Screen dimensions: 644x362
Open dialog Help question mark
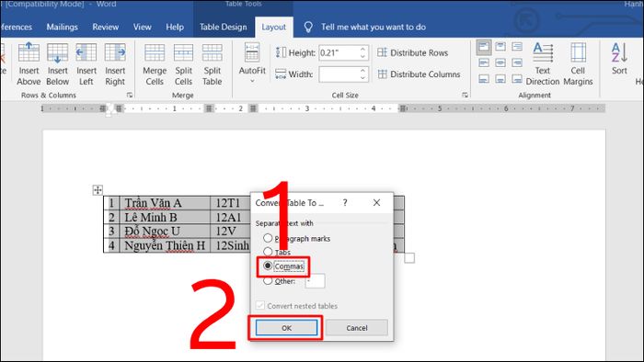(x=345, y=202)
